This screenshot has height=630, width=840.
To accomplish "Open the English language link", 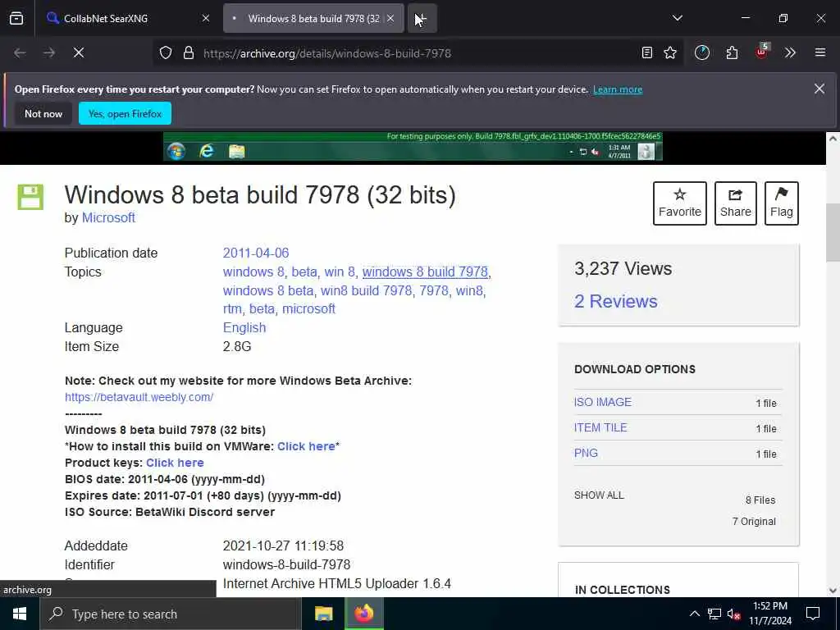I will tap(244, 328).
